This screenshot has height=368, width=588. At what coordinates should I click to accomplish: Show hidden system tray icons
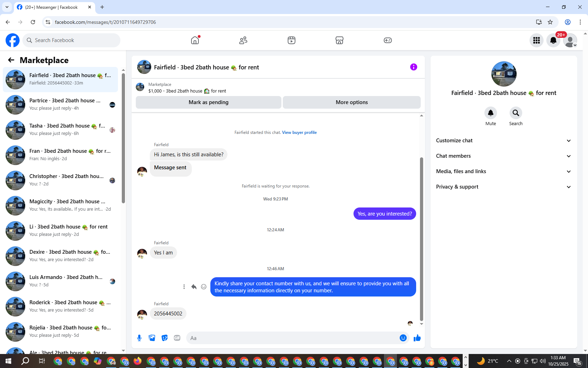(x=509, y=361)
